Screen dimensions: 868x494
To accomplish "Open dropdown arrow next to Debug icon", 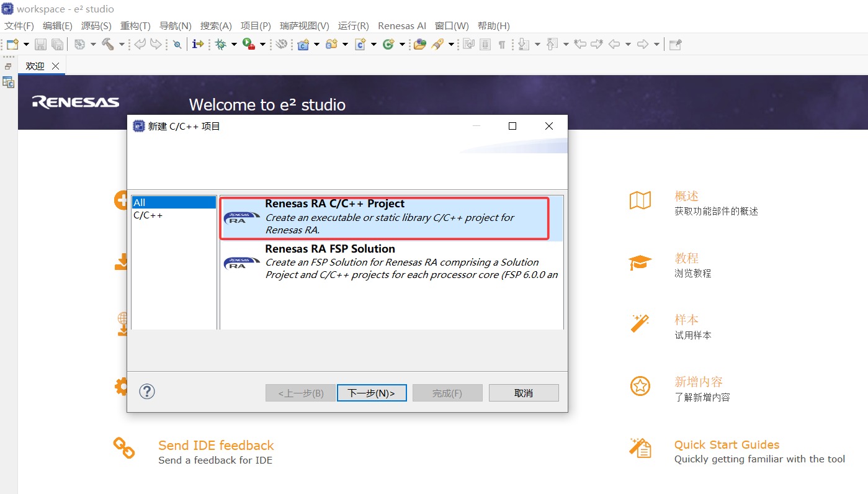I will pyautogui.click(x=234, y=44).
